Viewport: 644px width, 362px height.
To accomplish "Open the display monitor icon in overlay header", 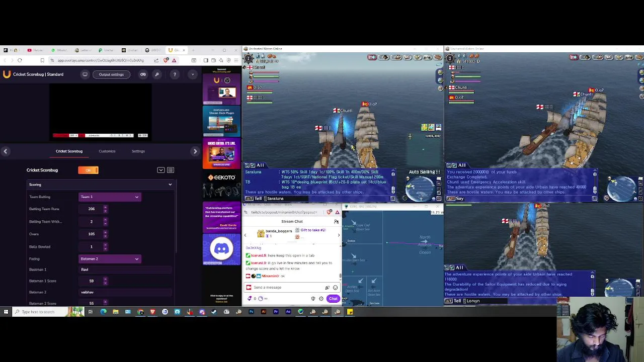I will tap(85, 74).
